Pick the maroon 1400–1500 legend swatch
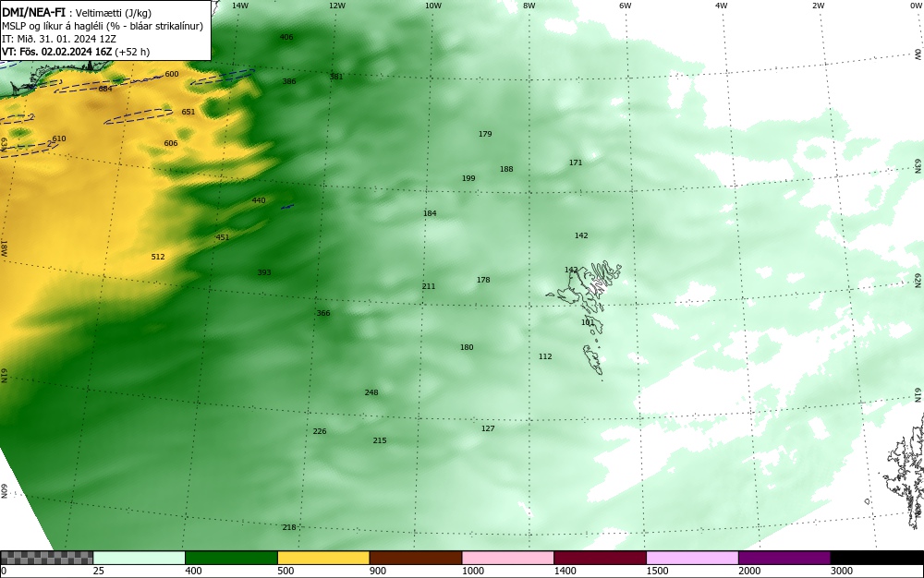This screenshot has width=924, height=578. point(600,558)
